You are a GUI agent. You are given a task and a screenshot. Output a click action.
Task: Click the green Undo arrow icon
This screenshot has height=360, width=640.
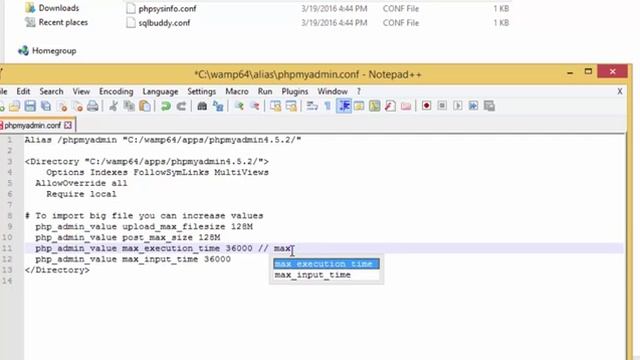click(165, 107)
